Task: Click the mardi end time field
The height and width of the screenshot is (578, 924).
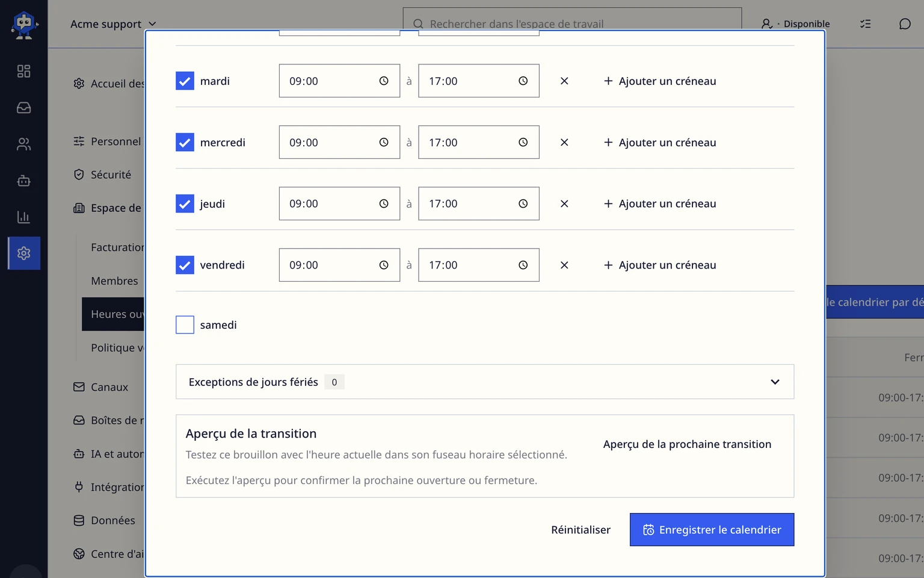Action: click(x=479, y=81)
